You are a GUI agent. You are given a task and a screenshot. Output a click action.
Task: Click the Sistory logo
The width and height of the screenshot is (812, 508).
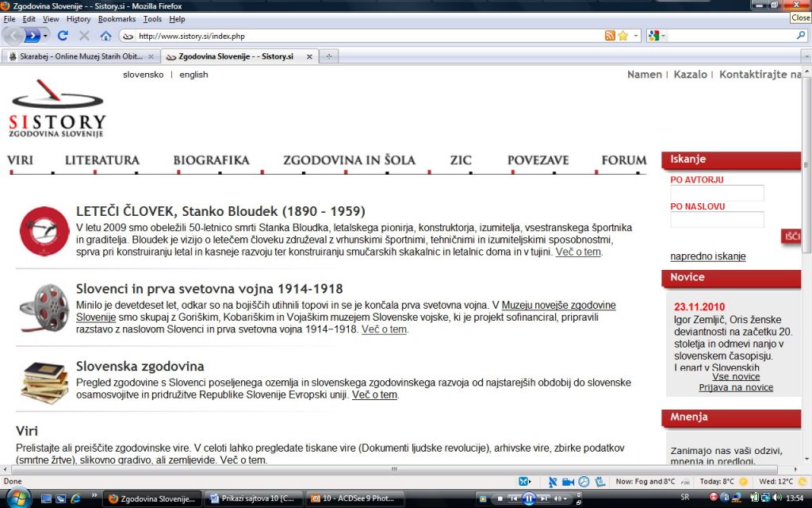coord(58,114)
